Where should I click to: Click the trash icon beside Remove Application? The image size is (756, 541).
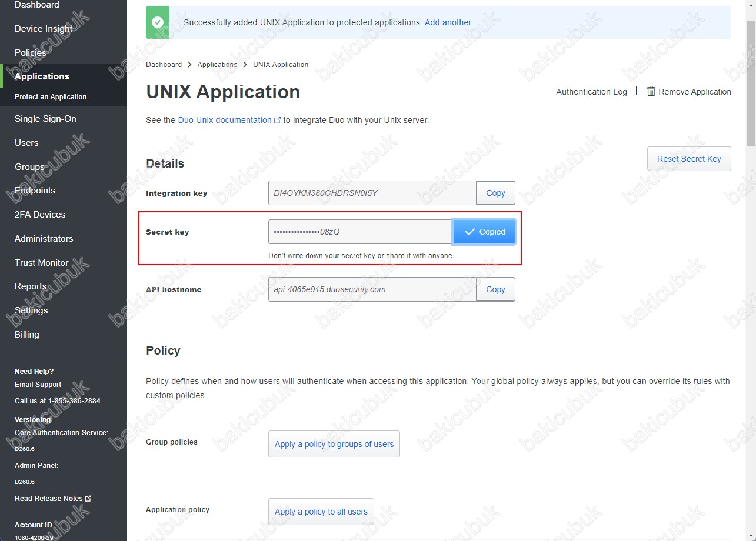(x=651, y=91)
